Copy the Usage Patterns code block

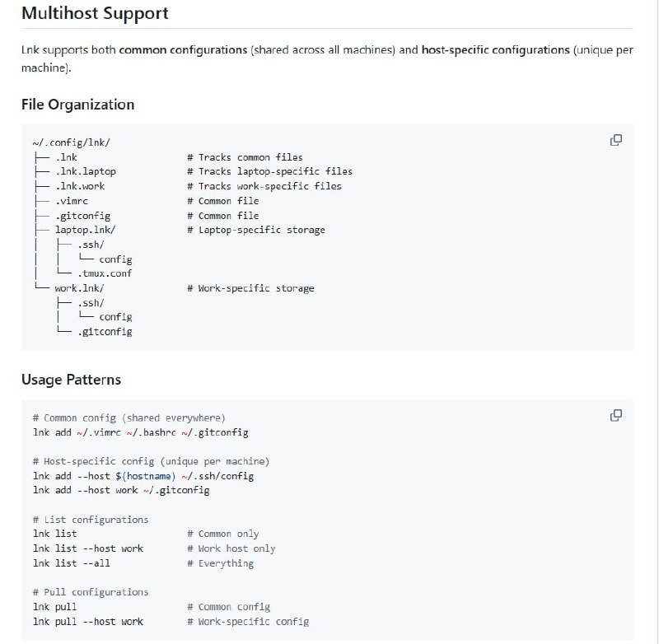point(615,415)
